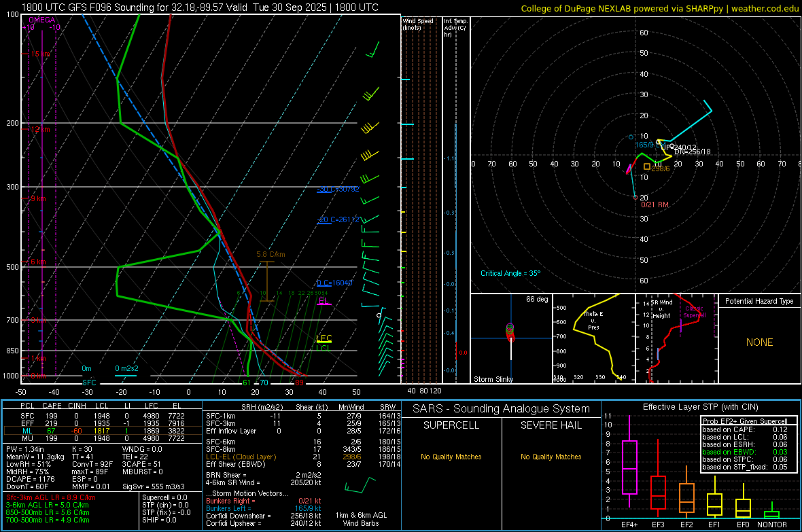
Task: Click the yellow 'LFC' marker on the skew-T
Action: (324, 338)
